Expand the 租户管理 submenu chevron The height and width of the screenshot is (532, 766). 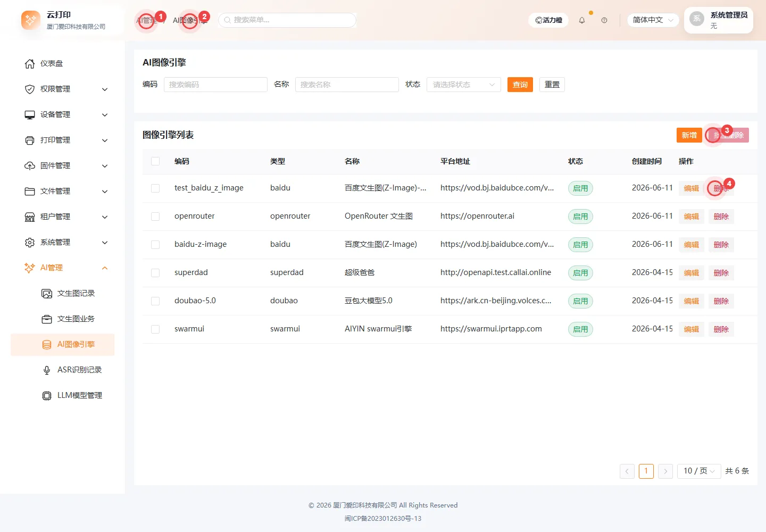tap(105, 217)
